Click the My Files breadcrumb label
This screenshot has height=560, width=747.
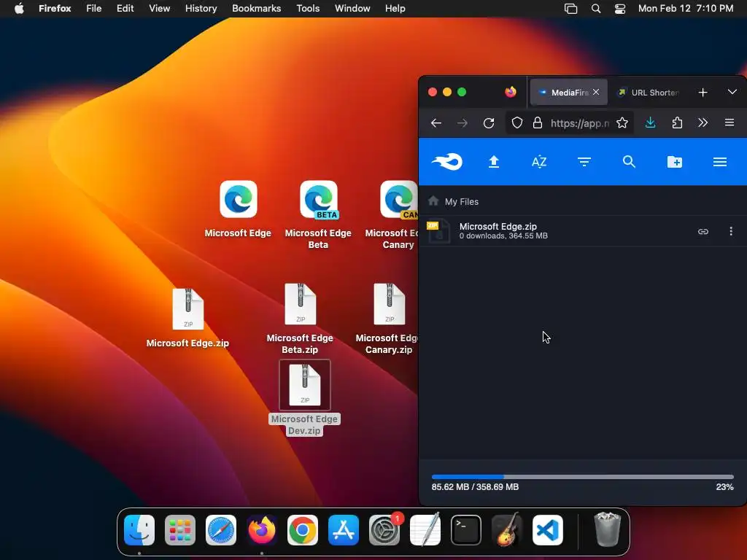pos(462,201)
